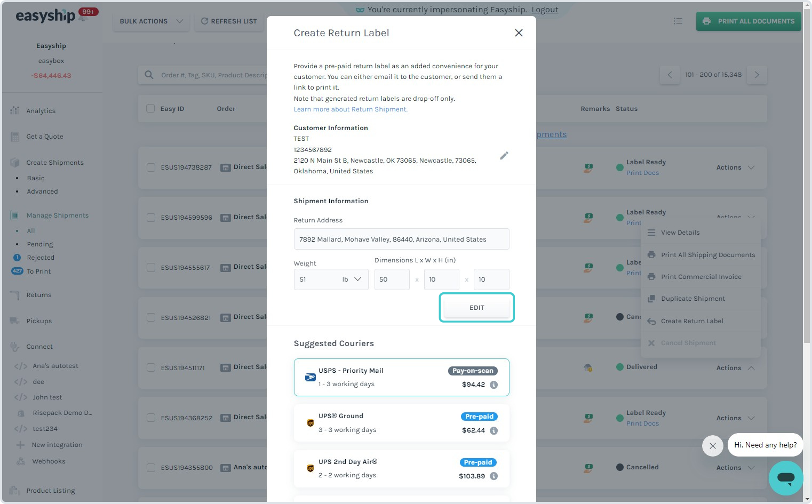
Task: Select Duplicate Shipment from actions menu
Action: pos(700,299)
